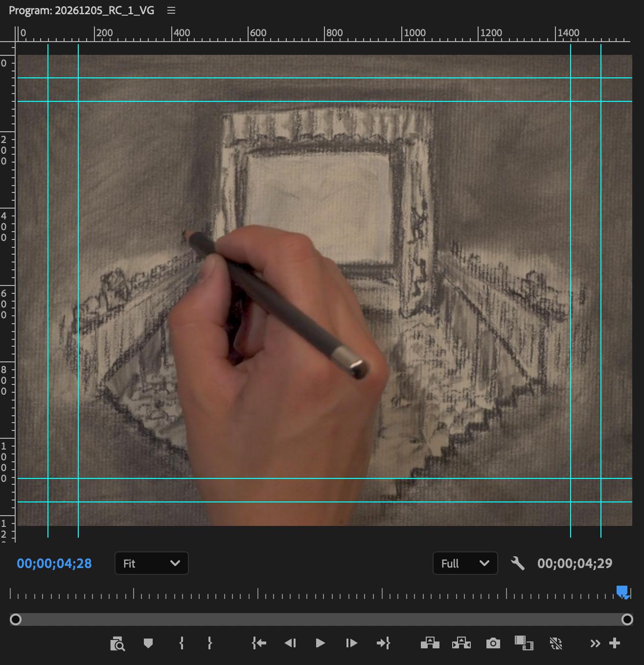Screen dimensions: 644x665
Task: Export a frame with the camera icon
Action: [x=493, y=643]
